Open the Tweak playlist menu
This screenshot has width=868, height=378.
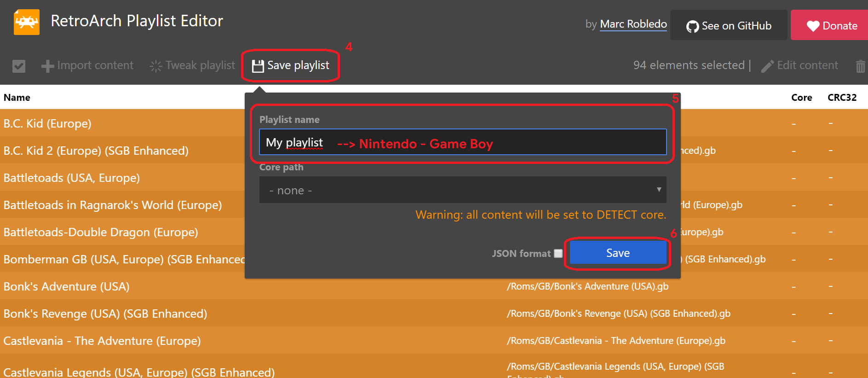(x=192, y=65)
